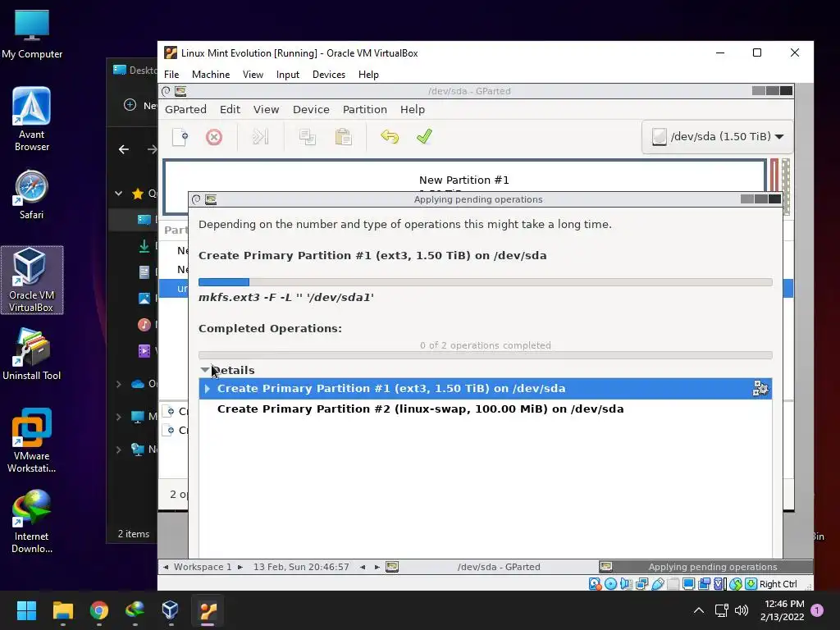The width and height of the screenshot is (840, 630).
Task: Click Applying pending operations taskbar entry in guest
Action: 705,567
